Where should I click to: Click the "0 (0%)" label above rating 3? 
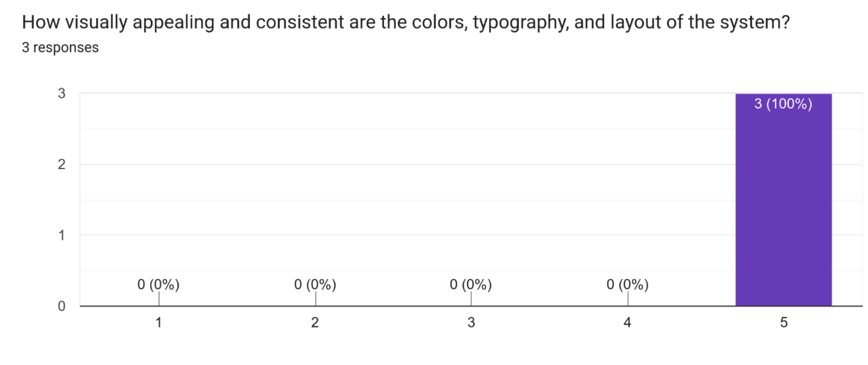(x=471, y=284)
